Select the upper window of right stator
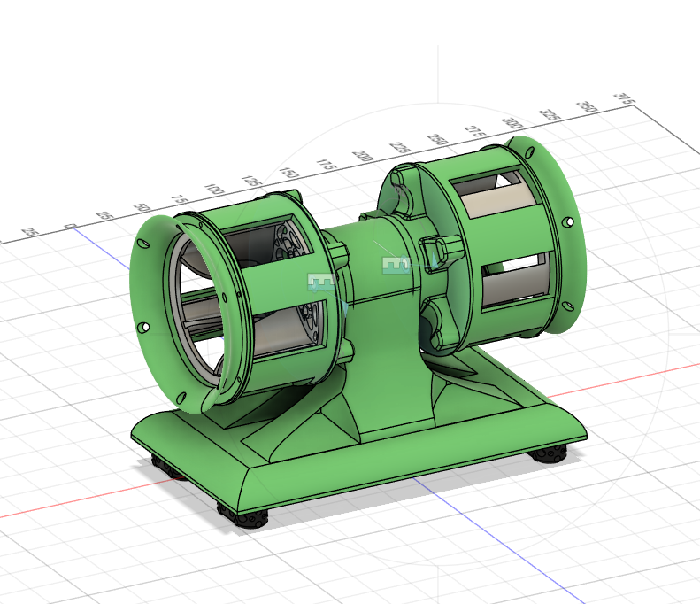Image resolution: width=700 pixels, height=604 pixels. pos(488,193)
